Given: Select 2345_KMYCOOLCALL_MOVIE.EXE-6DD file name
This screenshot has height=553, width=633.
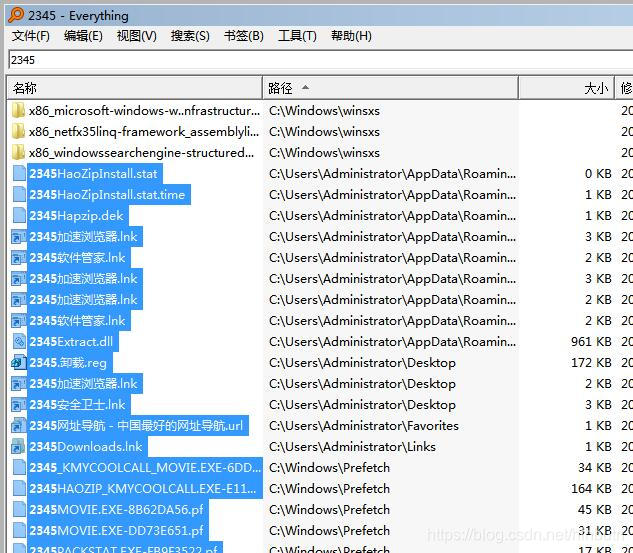Looking at the screenshot, I should pyautogui.click(x=145, y=467).
